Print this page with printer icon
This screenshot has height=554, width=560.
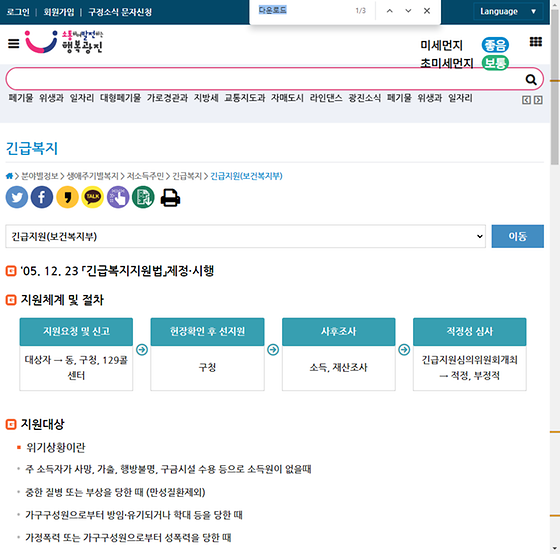tap(170, 198)
